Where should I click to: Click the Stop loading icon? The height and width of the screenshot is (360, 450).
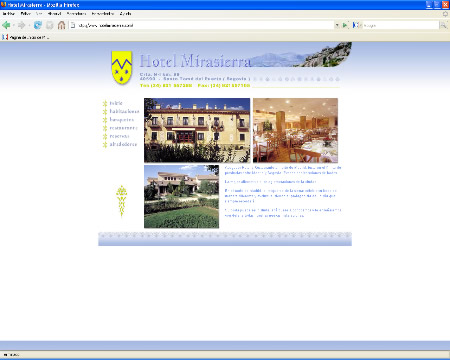click(x=50, y=25)
